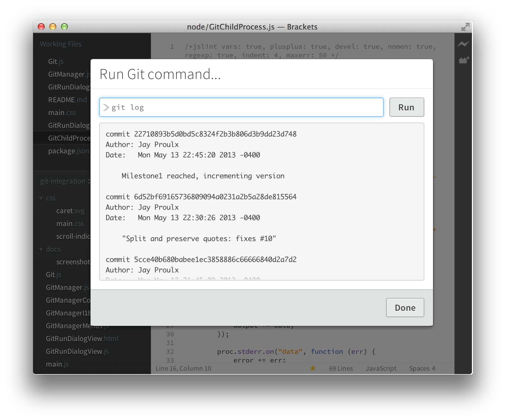505x420 pixels.
Task: Open main.js in the project tree
Action: coord(57,364)
